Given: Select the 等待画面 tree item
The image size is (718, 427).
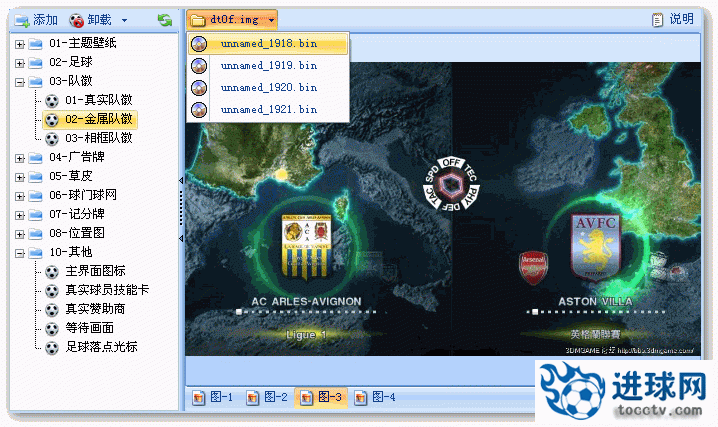Looking at the screenshot, I should (x=89, y=328).
